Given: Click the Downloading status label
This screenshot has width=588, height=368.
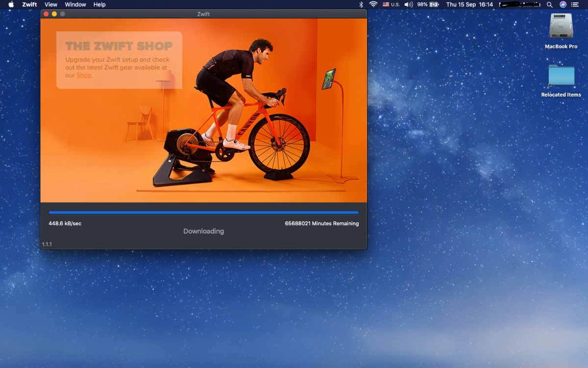Looking at the screenshot, I should 203,231.
